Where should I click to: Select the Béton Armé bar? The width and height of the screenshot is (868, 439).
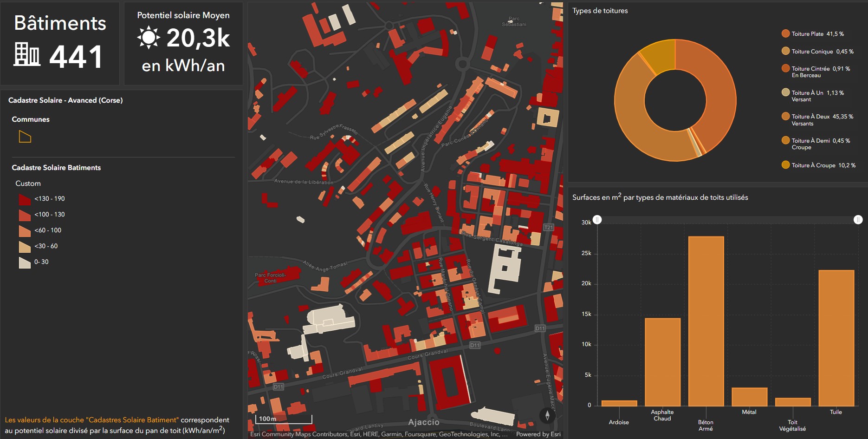(x=706, y=321)
